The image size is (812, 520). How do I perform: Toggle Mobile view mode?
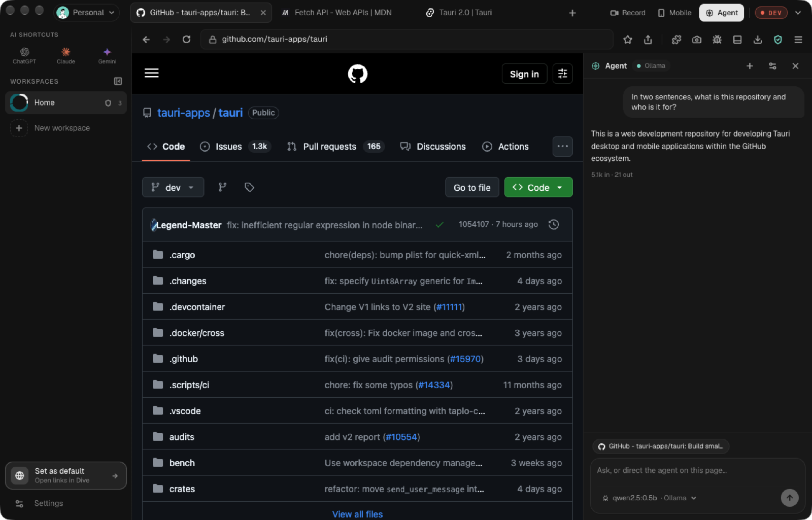[x=674, y=13]
